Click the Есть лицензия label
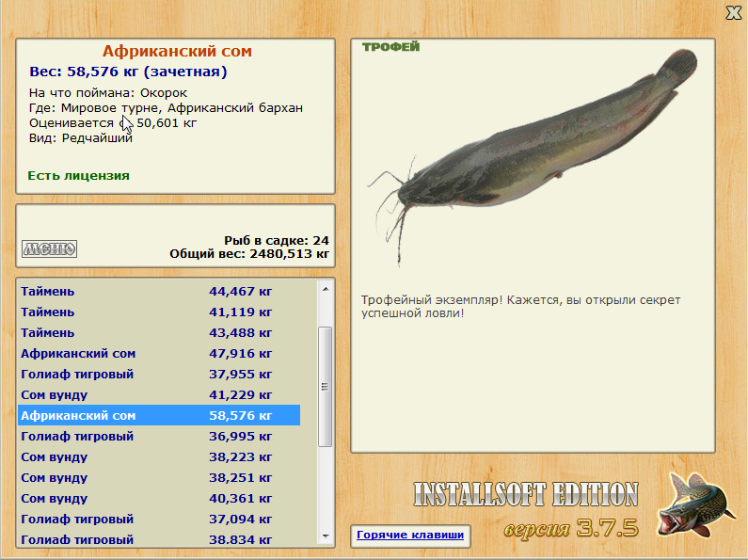 [78, 176]
